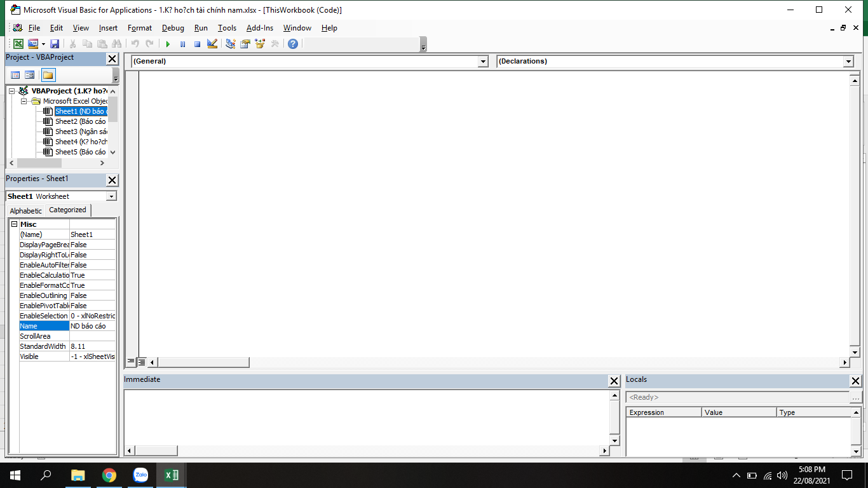Click Procedure View button below code window
This screenshot has height=488, width=868.
click(x=131, y=362)
